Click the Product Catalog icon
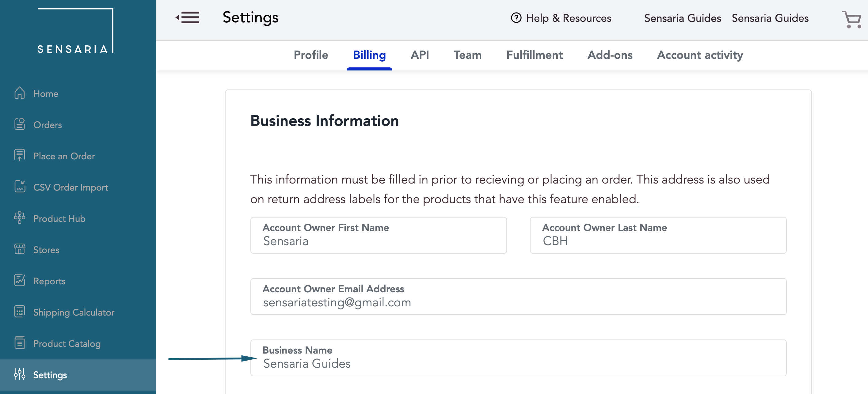 point(20,343)
